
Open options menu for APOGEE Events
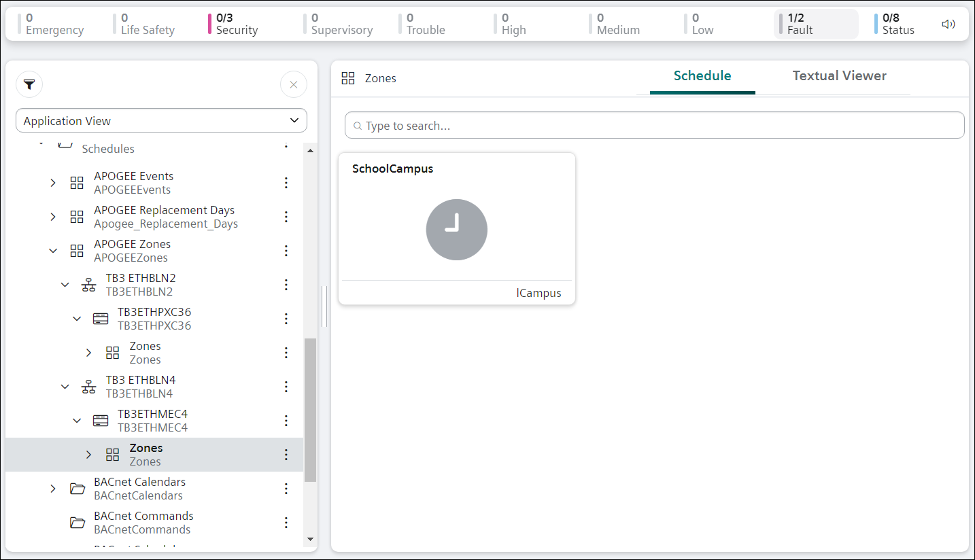coord(286,183)
